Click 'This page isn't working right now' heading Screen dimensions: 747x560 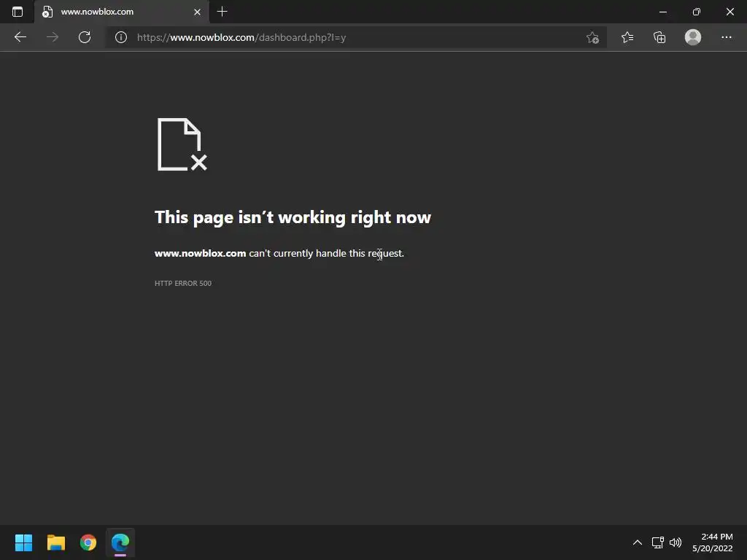pyautogui.click(x=293, y=217)
